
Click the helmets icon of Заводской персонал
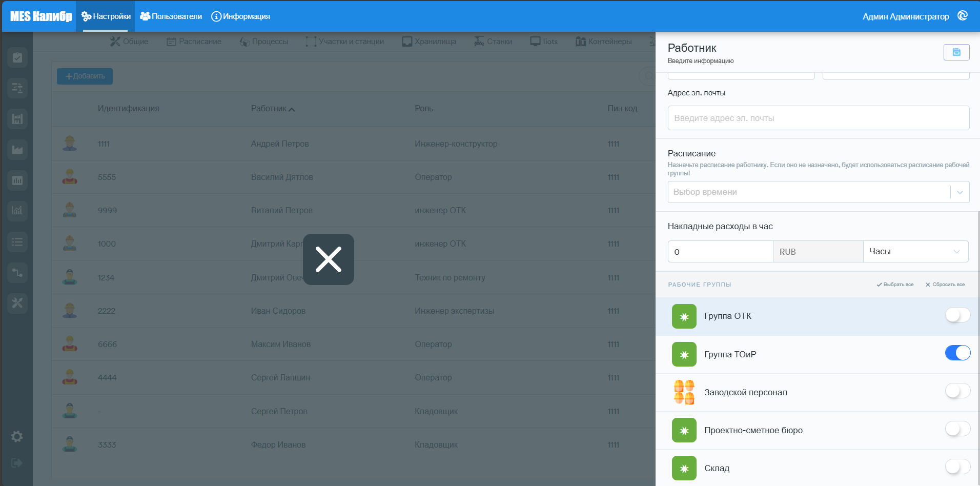tap(684, 392)
